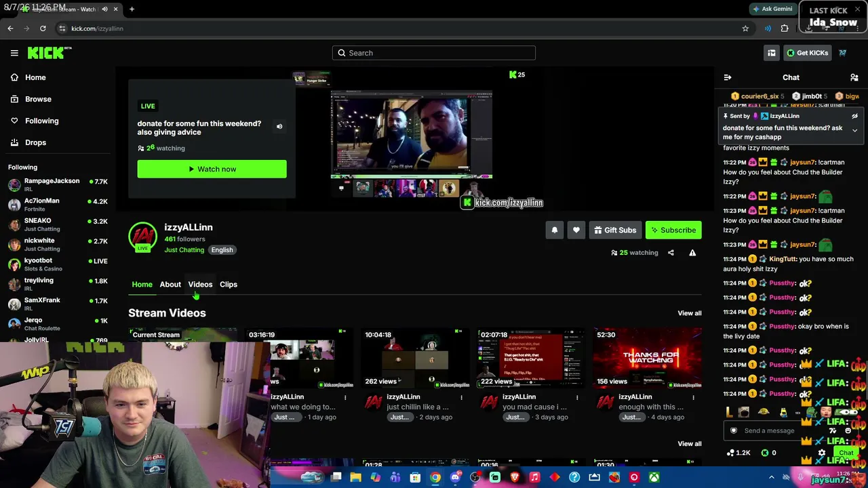Image resolution: width=868 pixels, height=488 pixels.
Task: Reload the page
Action: (x=43, y=28)
